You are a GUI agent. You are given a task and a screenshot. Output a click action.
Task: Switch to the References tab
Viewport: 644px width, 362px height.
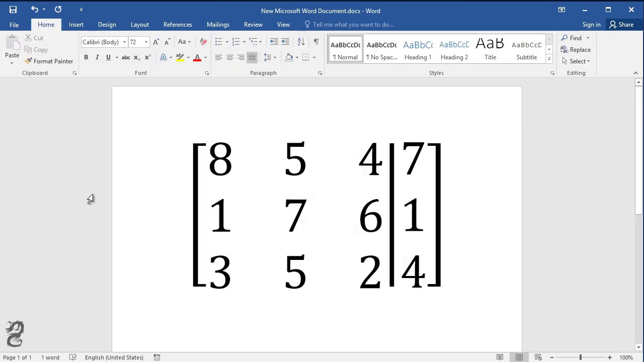click(x=178, y=25)
